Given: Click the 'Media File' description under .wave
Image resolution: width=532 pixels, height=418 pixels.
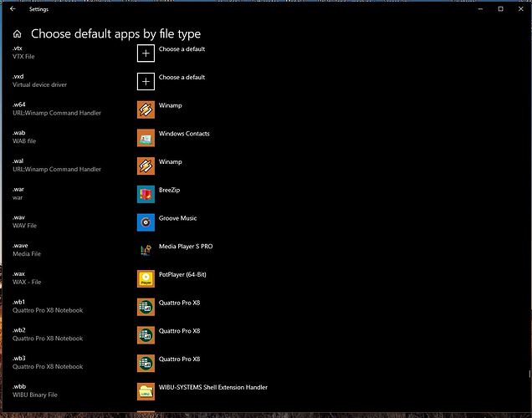Looking at the screenshot, I should (x=27, y=253).
